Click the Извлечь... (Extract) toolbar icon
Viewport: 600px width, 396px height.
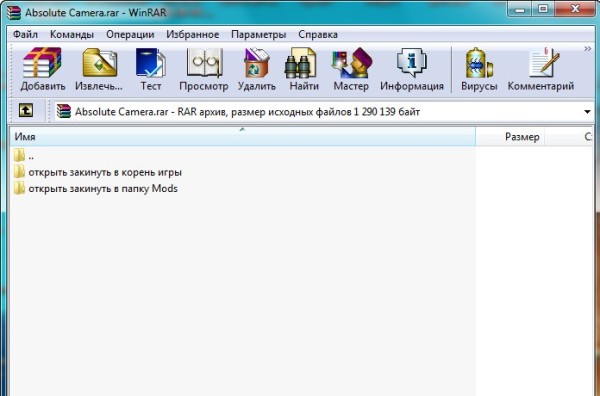pos(99,69)
